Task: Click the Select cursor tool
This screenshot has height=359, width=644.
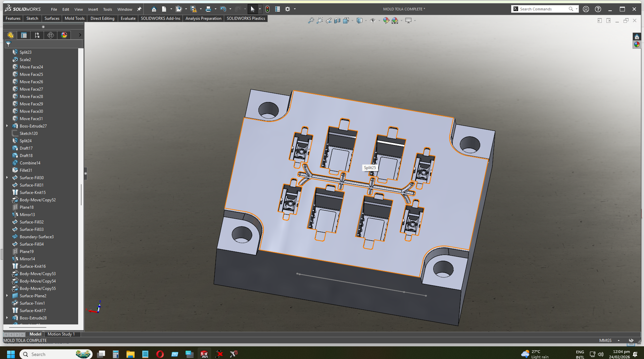Action: pyautogui.click(x=253, y=9)
